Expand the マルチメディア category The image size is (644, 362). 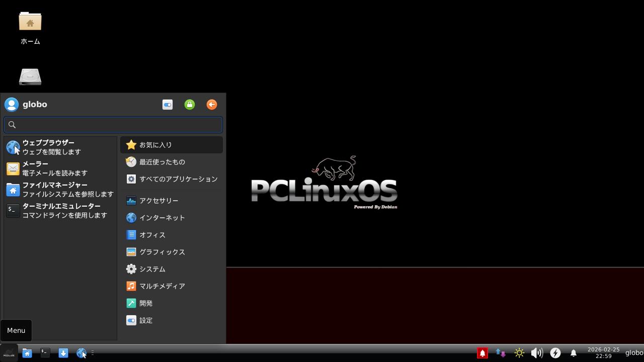162,286
